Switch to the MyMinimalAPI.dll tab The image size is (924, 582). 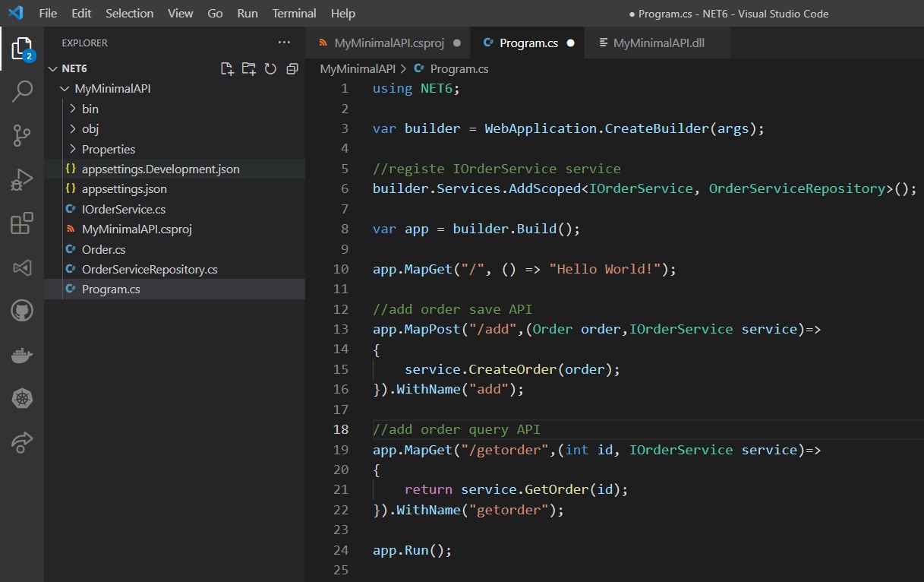click(658, 43)
